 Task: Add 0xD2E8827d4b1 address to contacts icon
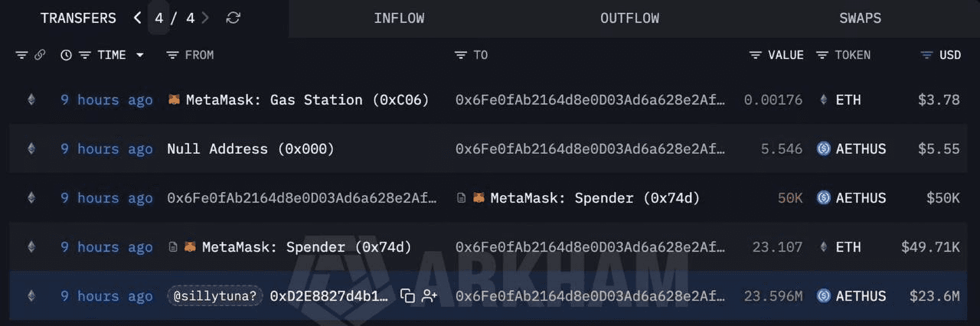tap(429, 296)
